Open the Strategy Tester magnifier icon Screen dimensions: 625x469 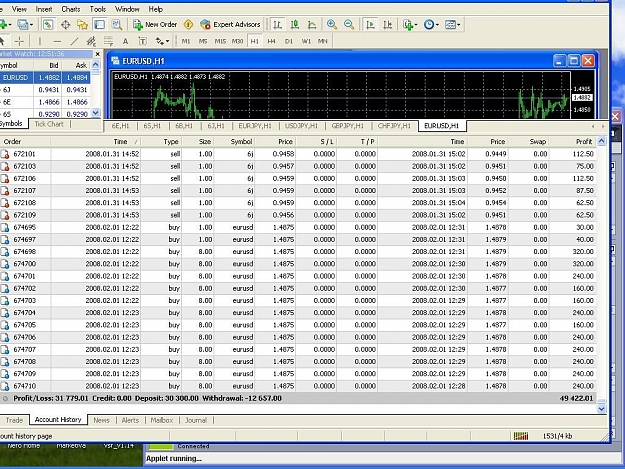click(116, 25)
